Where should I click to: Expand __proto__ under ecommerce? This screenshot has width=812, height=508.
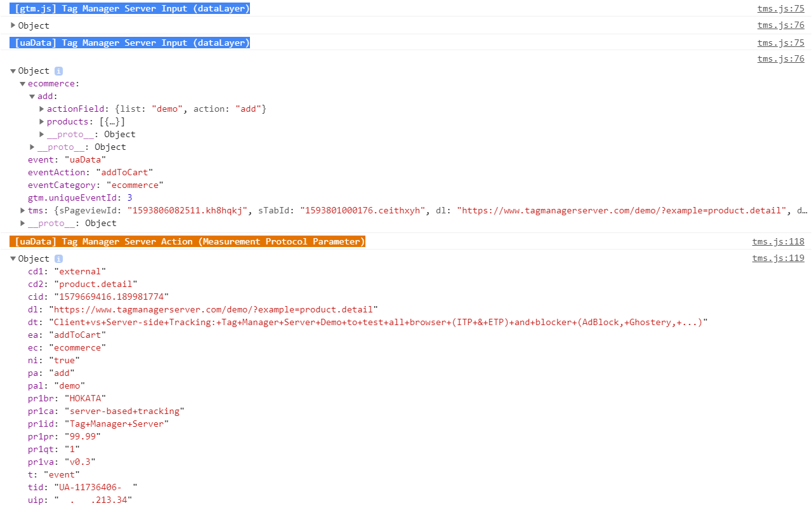pos(32,147)
